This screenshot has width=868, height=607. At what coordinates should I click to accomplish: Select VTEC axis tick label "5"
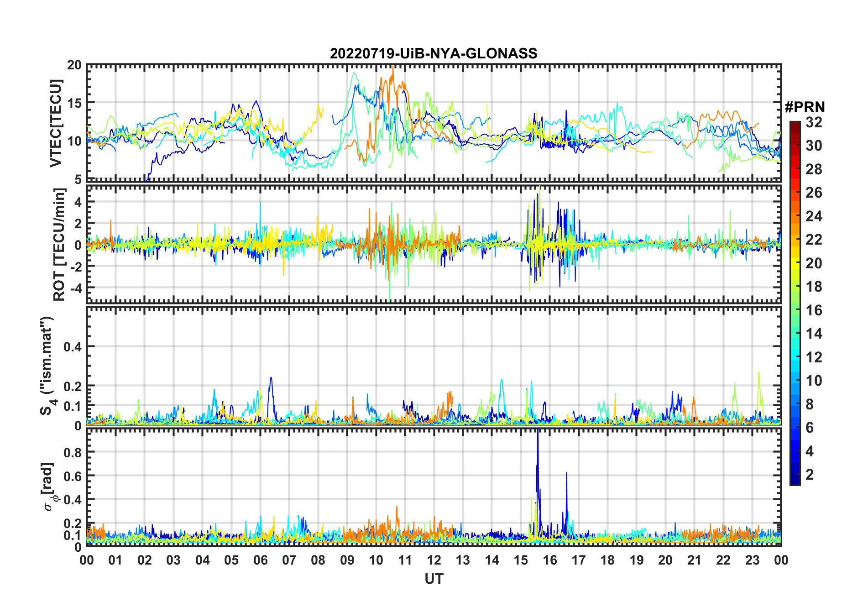[78, 179]
